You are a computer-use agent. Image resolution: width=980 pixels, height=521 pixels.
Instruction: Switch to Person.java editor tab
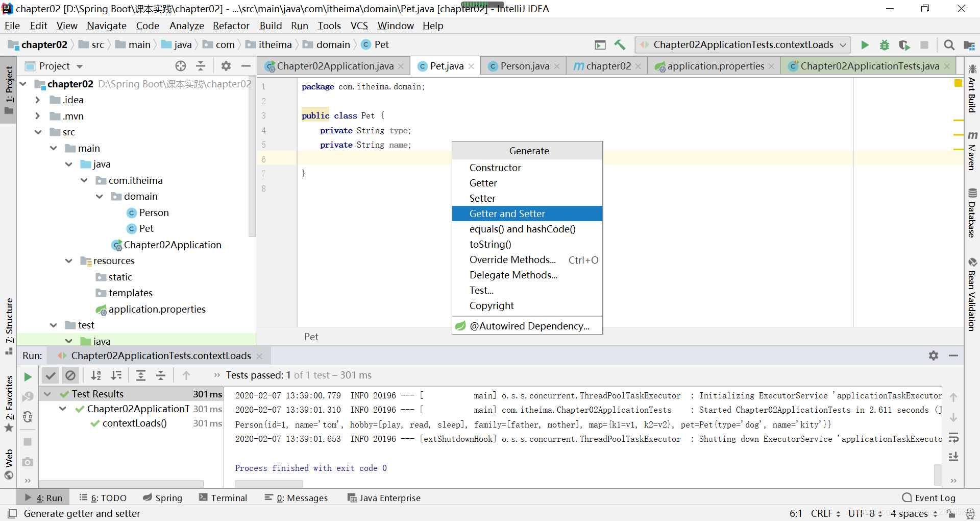[525, 66]
